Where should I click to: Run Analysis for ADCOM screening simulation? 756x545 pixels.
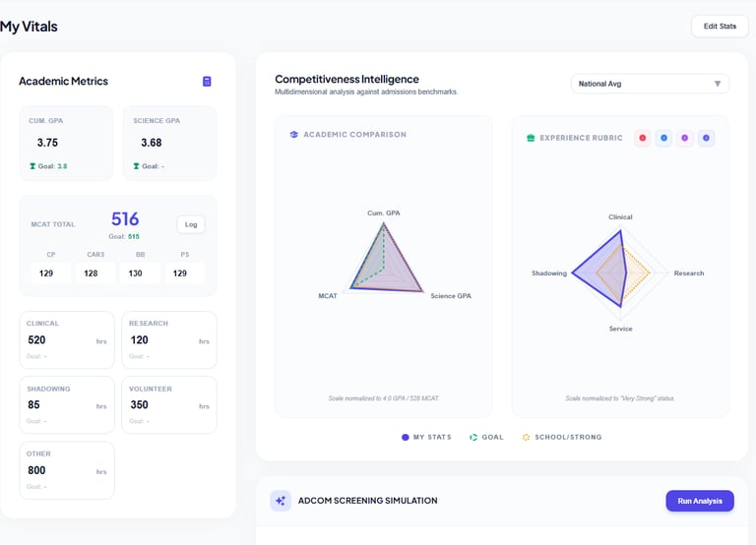(x=700, y=501)
